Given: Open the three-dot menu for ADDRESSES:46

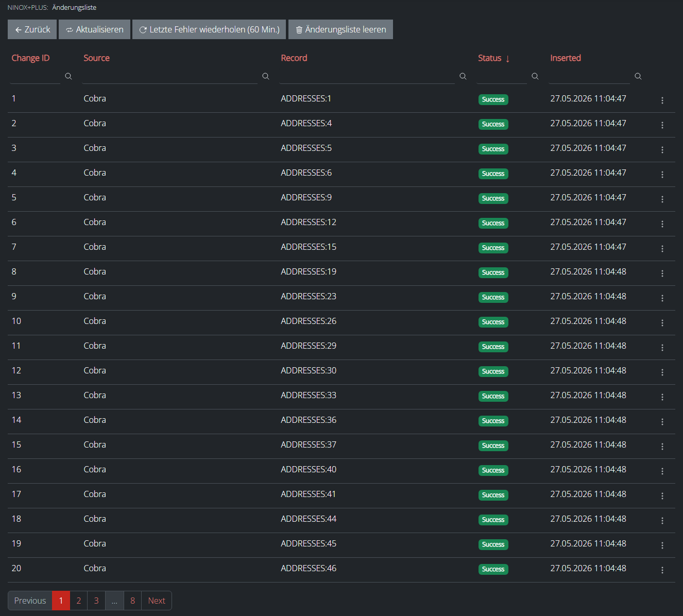Looking at the screenshot, I should click(662, 570).
